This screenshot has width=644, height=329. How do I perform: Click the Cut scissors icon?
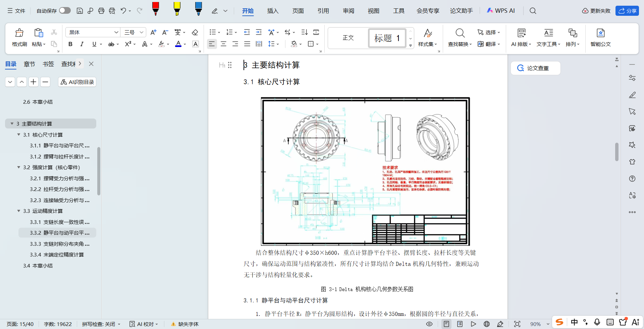[x=54, y=32]
